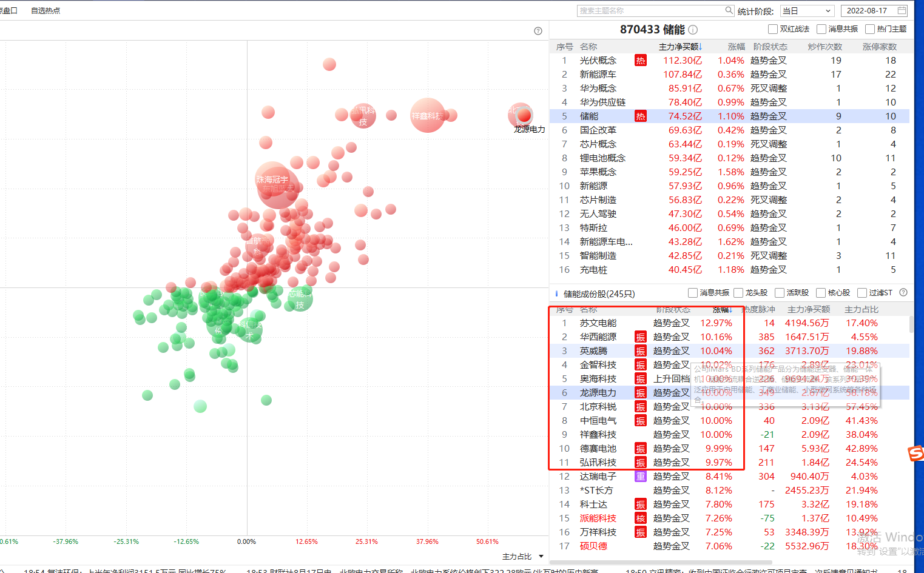The image size is (924, 573).
Task: Click the 祥鑫科技 bubble in the chart
Action: tap(427, 115)
